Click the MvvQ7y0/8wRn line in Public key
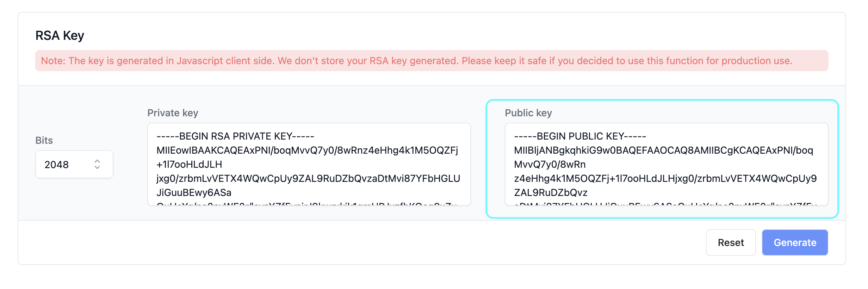 point(550,164)
